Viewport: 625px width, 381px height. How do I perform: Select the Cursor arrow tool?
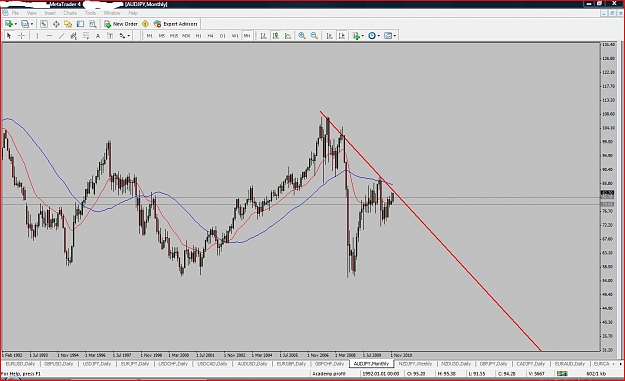tap(9, 36)
